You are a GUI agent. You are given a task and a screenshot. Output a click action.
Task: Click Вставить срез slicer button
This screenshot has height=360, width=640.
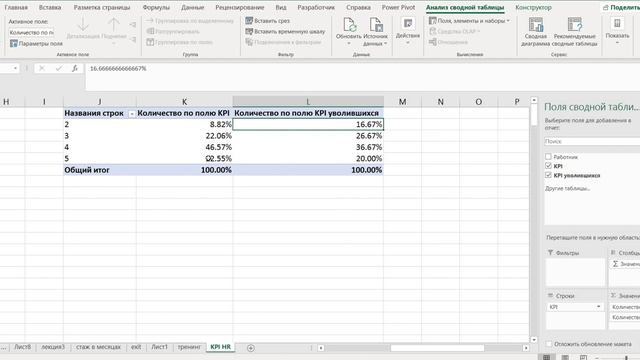(268, 20)
